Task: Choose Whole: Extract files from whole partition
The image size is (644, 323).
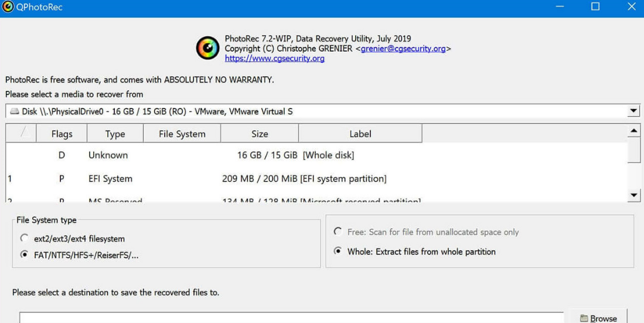Action: click(338, 251)
